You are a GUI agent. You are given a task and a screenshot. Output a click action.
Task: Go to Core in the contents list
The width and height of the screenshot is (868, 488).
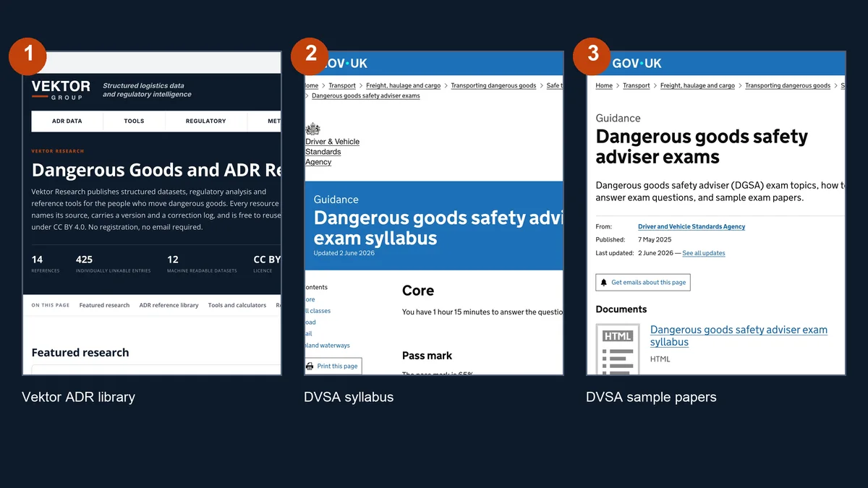click(310, 299)
